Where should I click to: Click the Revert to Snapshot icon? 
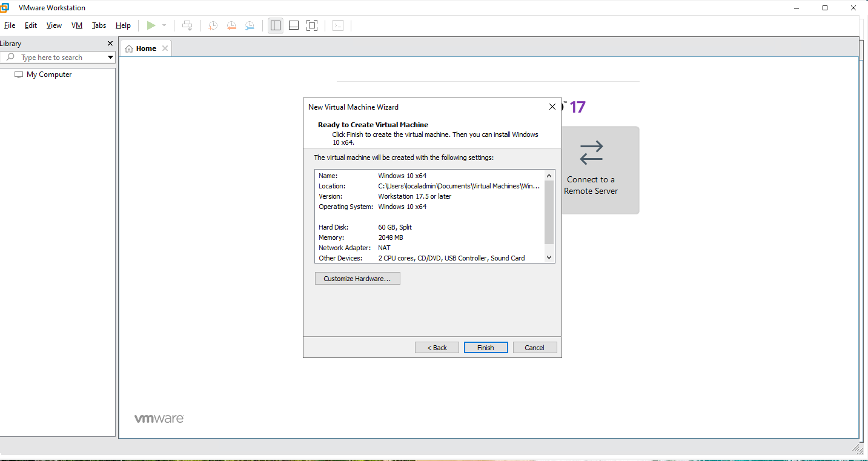pos(231,25)
